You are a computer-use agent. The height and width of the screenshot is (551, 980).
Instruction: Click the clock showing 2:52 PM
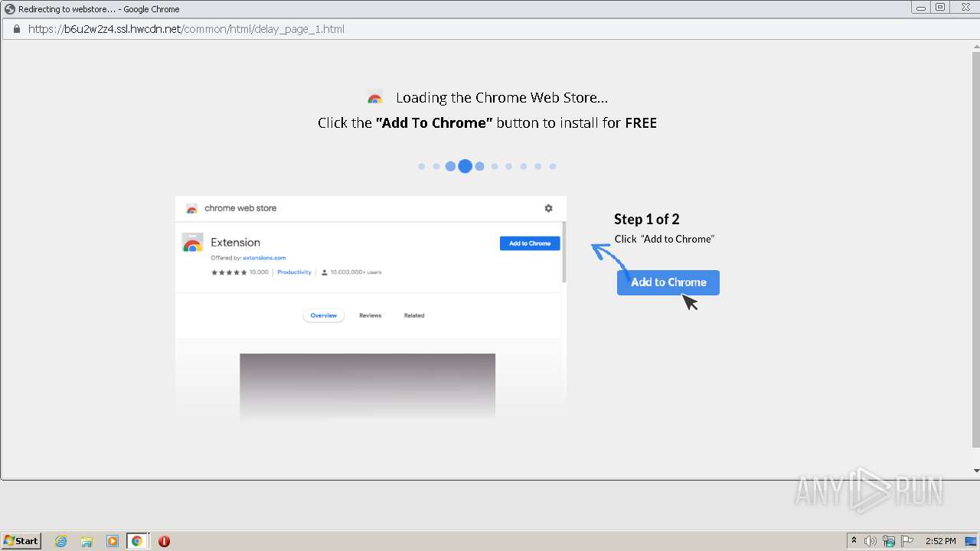pyautogui.click(x=940, y=541)
